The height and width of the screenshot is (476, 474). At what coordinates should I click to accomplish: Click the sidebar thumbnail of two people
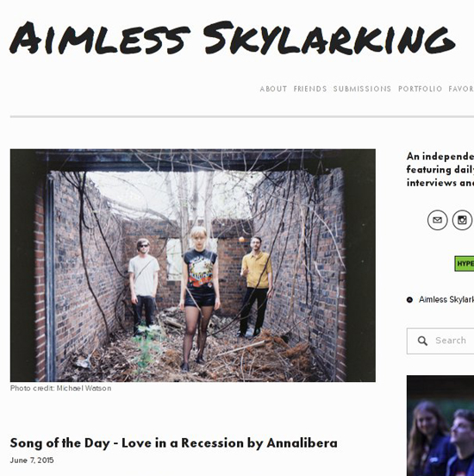(x=440, y=425)
